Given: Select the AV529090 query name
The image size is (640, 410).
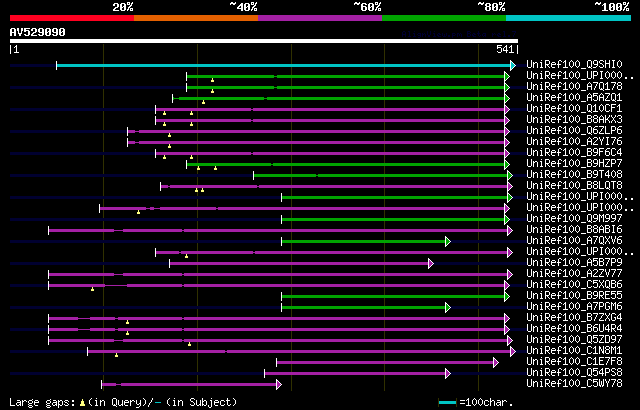Looking at the screenshot, I should pyautogui.click(x=38, y=32).
